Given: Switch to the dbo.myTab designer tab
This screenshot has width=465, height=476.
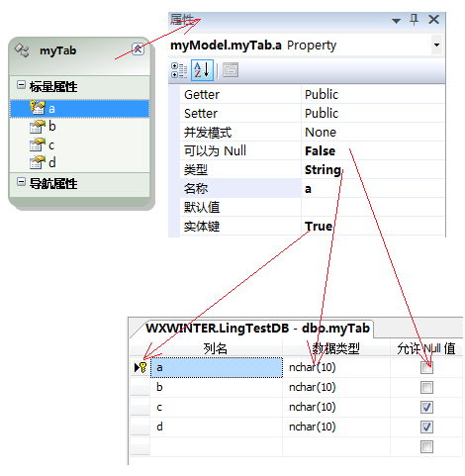Looking at the screenshot, I should 257,329.
